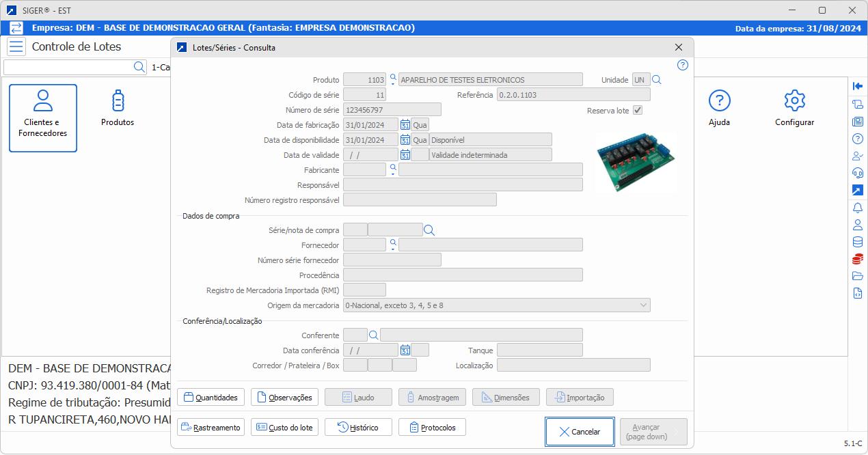Image resolution: width=868 pixels, height=455 pixels.
Task: Open the Histórico button
Action: point(358,427)
